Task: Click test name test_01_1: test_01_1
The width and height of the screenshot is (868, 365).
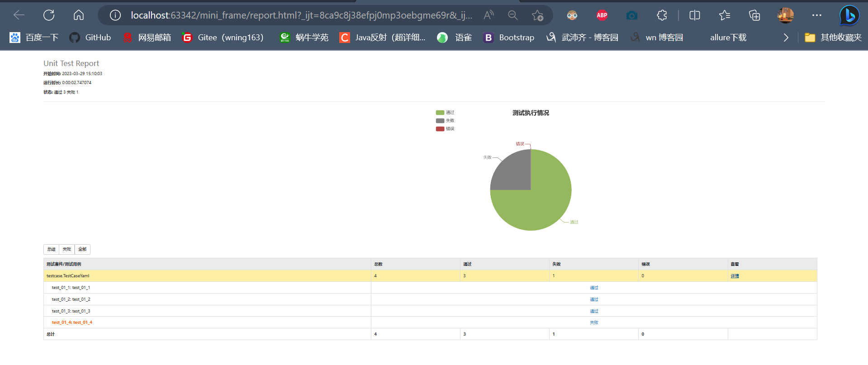Action: pos(71,288)
